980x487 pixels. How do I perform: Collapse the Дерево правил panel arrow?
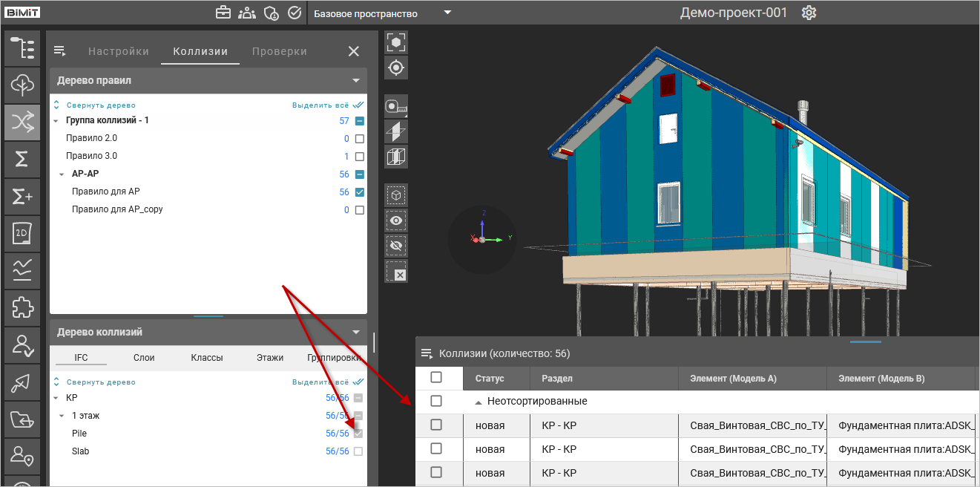coord(357,80)
